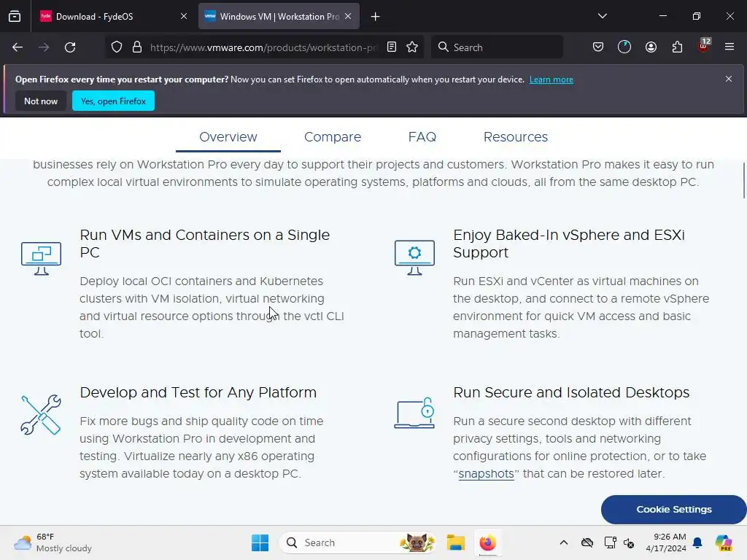This screenshot has height=560, width=747.
Task: Show hidden system tray icons chevron
Action: click(564, 542)
